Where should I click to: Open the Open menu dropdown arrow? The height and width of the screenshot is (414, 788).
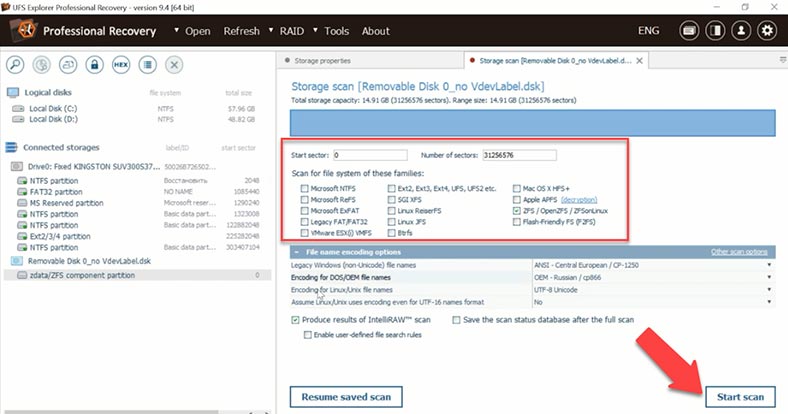[x=176, y=30]
